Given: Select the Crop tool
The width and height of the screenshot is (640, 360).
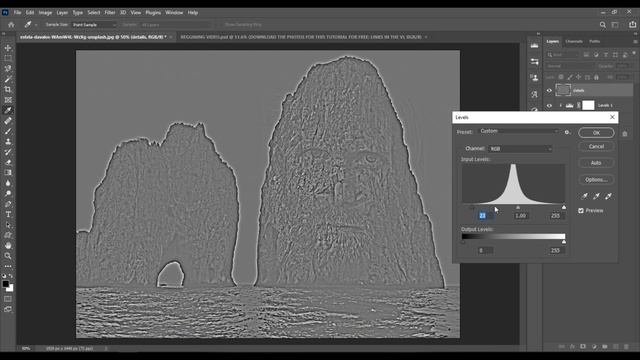Looking at the screenshot, I should pos(8,89).
